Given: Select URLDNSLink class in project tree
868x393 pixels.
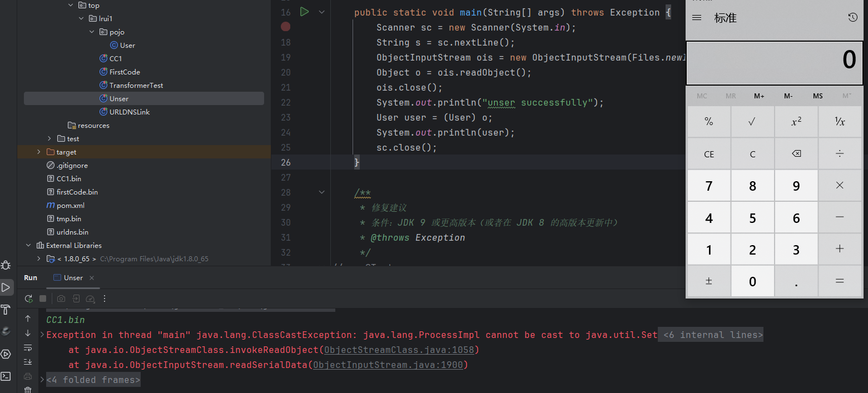Looking at the screenshot, I should tap(130, 112).
